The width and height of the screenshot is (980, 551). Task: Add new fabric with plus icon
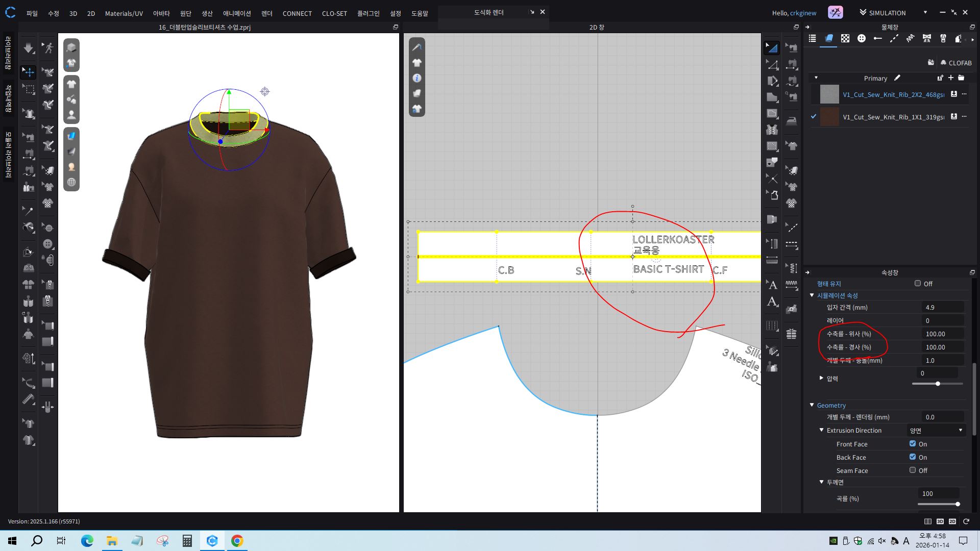[950, 78]
